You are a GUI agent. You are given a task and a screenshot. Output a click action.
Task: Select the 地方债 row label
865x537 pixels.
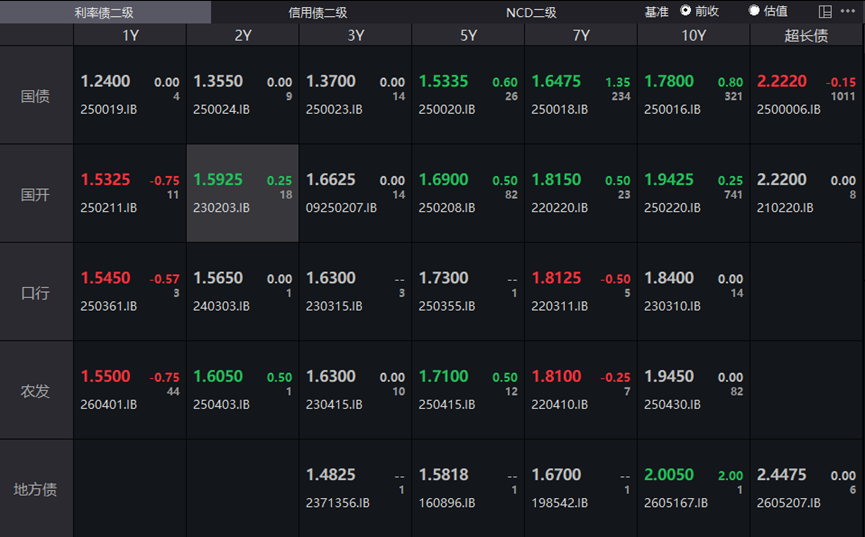click(x=36, y=489)
